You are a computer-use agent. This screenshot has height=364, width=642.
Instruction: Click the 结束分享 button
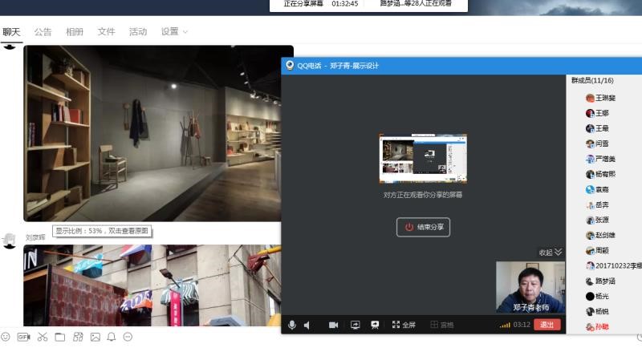point(423,227)
